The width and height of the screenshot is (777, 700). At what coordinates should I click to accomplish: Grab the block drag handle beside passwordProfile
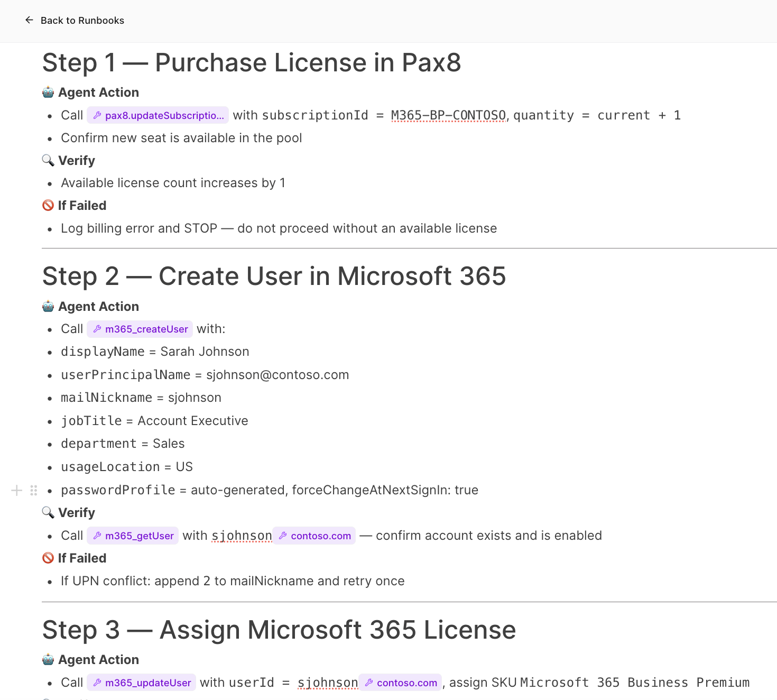(x=34, y=490)
